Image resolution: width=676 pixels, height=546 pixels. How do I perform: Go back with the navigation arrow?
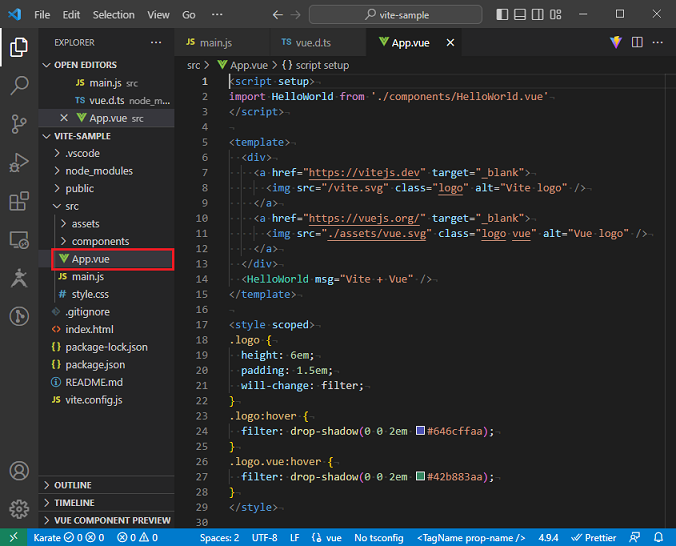pos(278,15)
